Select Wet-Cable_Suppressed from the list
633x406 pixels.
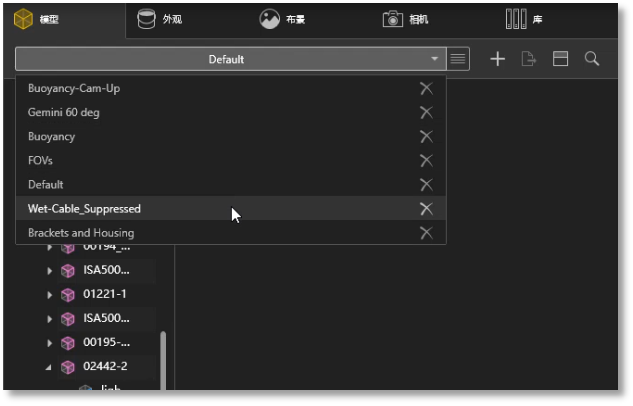[x=85, y=208]
